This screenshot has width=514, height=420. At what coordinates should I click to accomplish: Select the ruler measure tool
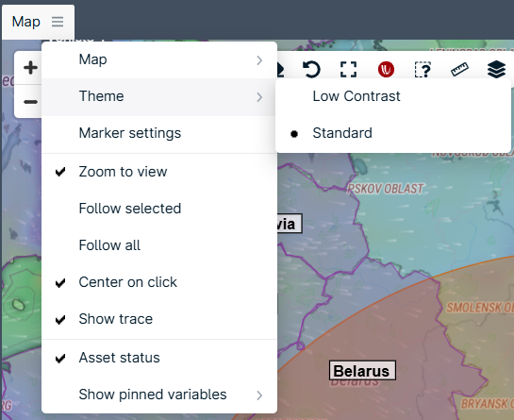tap(459, 69)
